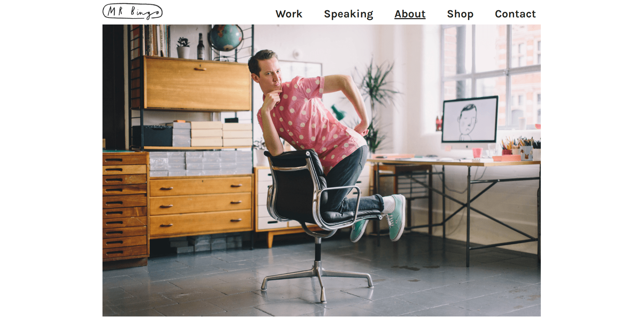Click the bottle on the shelf

201,46
